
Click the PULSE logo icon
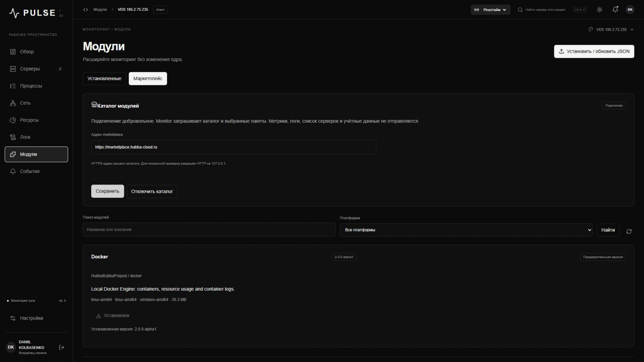(14, 13)
